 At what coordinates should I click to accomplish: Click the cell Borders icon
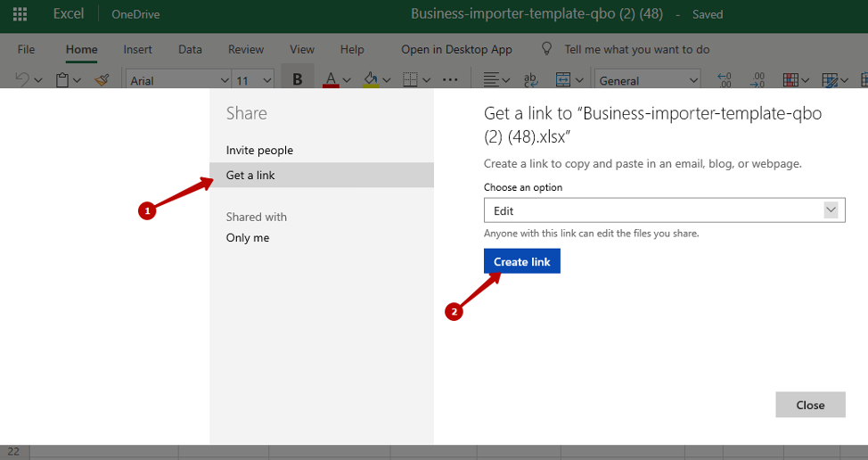tap(410, 79)
